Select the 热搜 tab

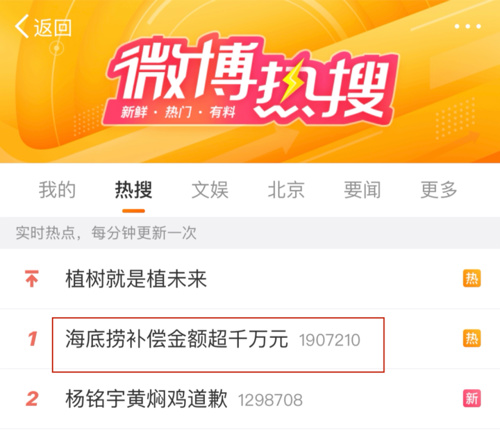tap(133, 190)
